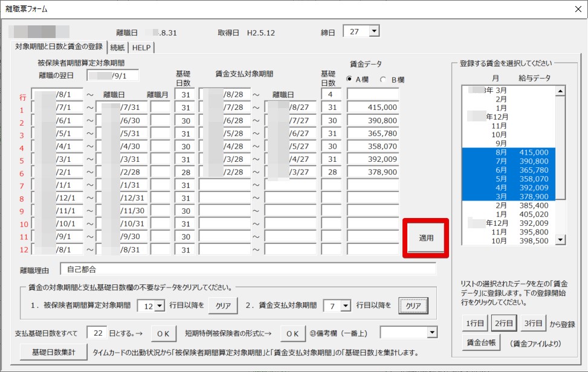Click wage cell showing 392,009 in row 5
Image resolution: width=588 pixels, height=372 pixels.
373,159
